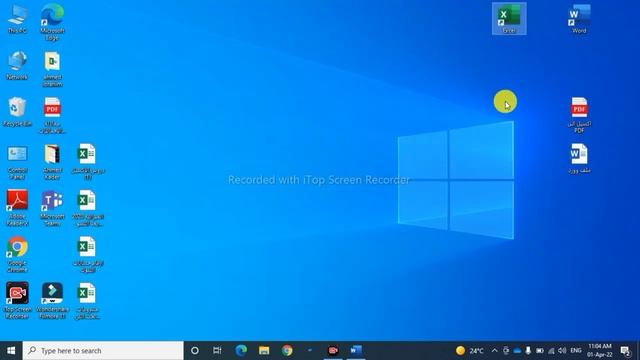The image size is (640, 360).
Task: Open Task View on the taskbar
Action: [x=217, y=351]
